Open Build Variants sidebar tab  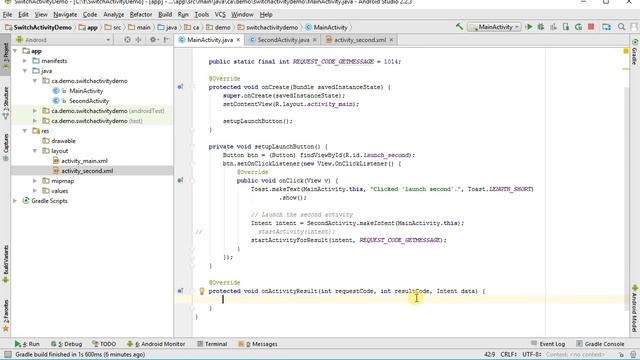click(x=5, y=264)
